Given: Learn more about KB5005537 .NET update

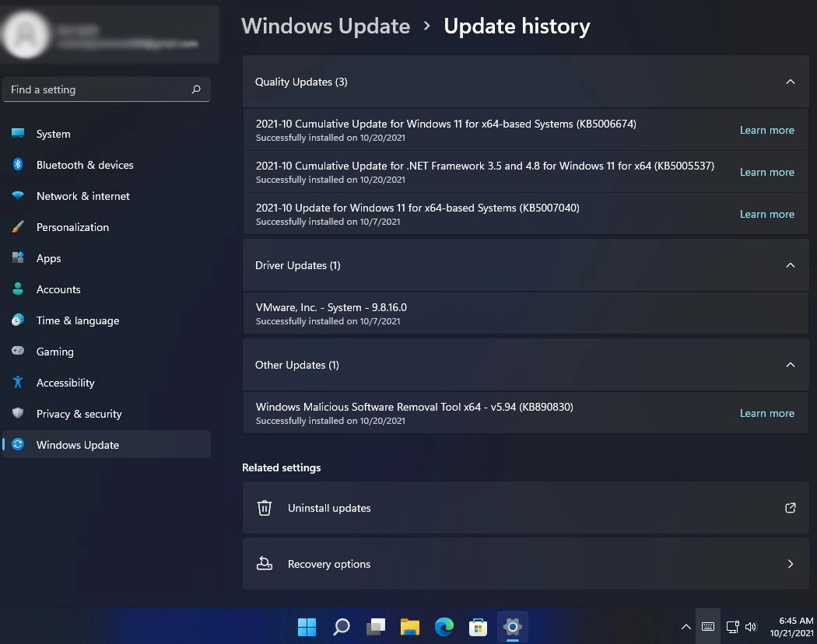Looking at the screenshot, I should tap(767, 172).
